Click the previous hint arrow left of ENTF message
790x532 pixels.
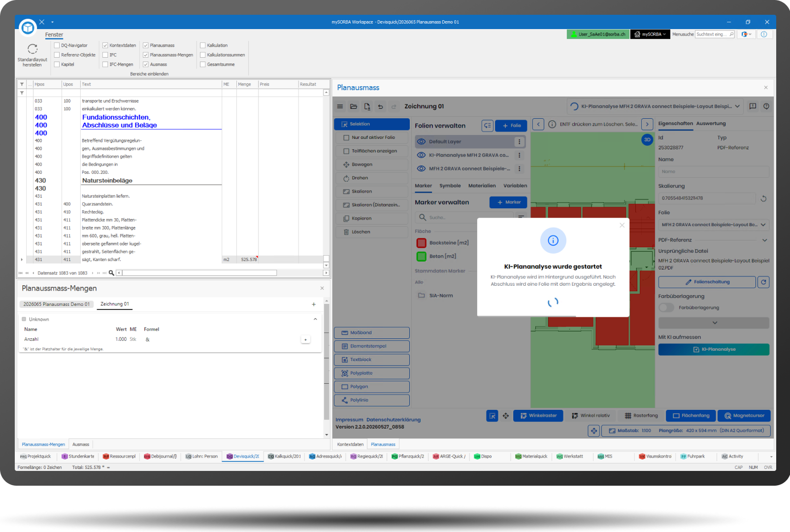point(538,124)
